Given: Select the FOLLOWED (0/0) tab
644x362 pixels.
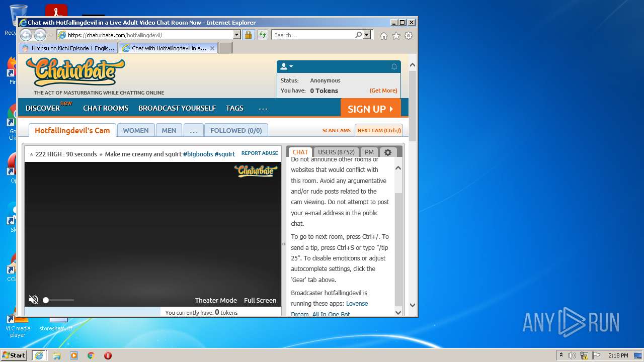Looking at the screenshot, I should coord(236,130).
